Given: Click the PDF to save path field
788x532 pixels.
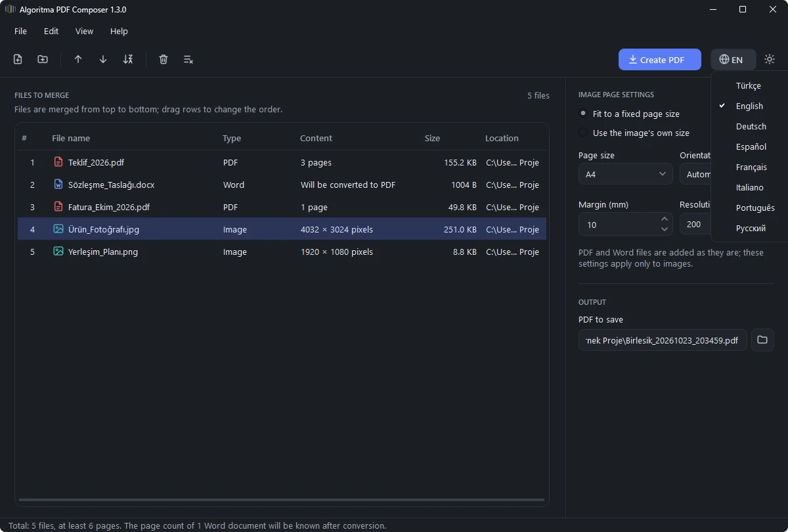Looking at the screenshot, I should pyautogui.click(x=663, y=340).
